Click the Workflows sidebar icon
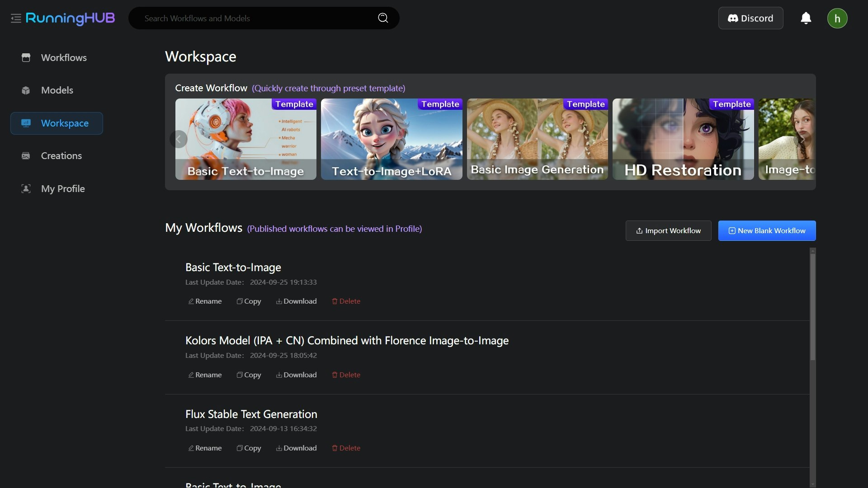The image size is (868, 488). [26, 58]
